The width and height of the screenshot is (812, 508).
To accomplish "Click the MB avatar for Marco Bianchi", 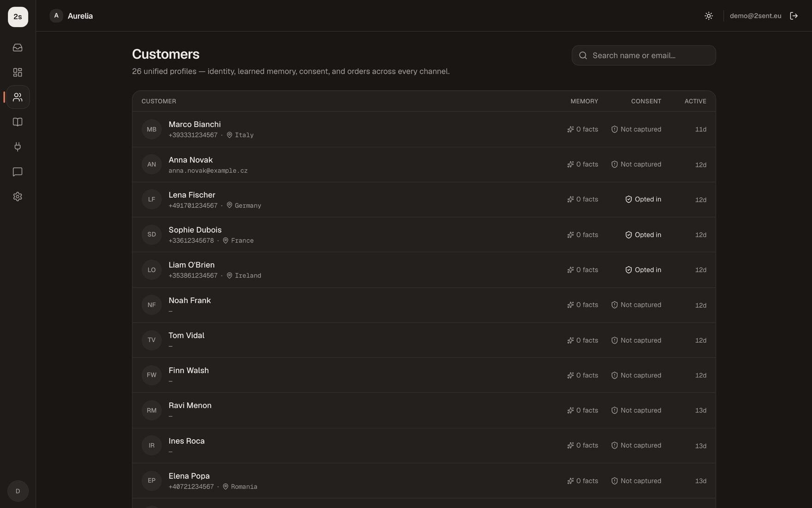I will (151, 129).
